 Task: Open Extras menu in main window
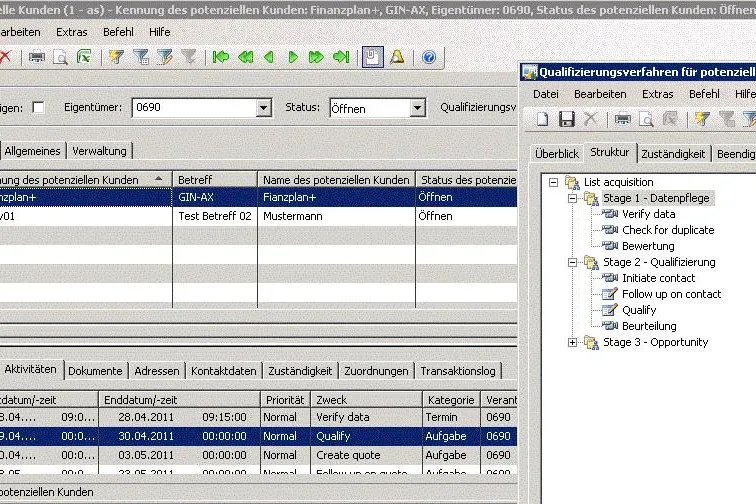click(x=72, y=32)
